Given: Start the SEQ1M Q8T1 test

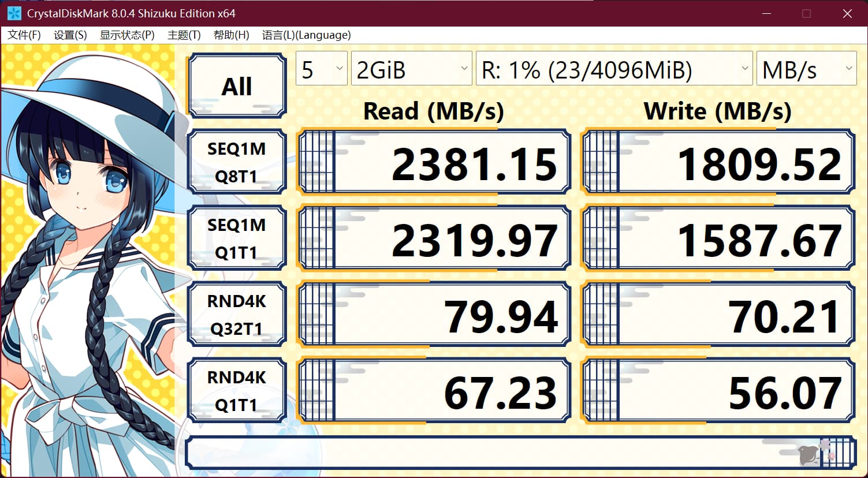Looking at the screenshot, I should click(x=237, y=162).
